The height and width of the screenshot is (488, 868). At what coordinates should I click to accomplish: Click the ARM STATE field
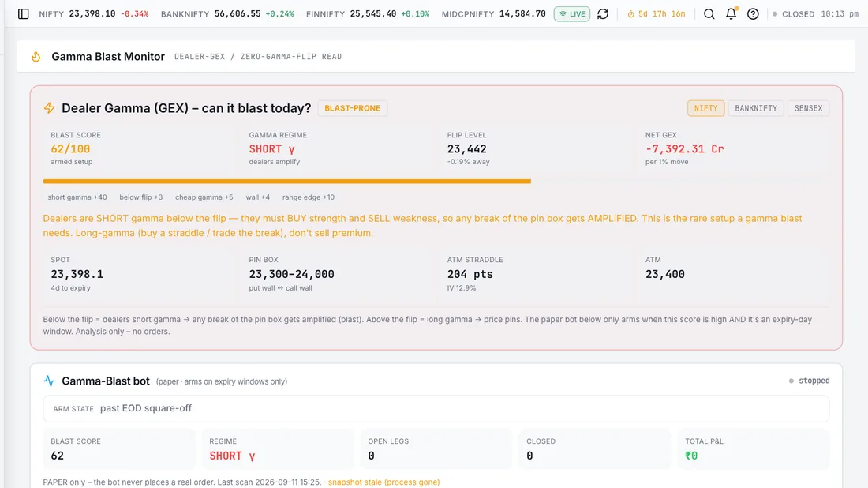click(436, 409)
